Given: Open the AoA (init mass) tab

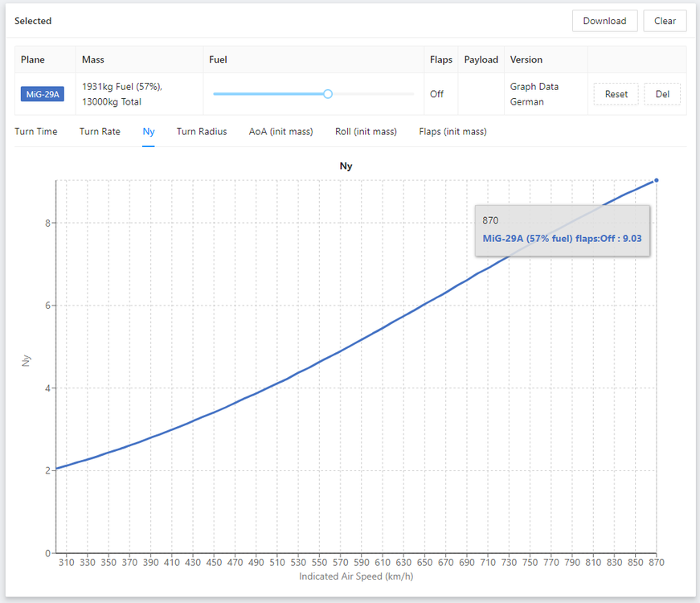Looking at the screenshot, I should (x=280, y=132).
